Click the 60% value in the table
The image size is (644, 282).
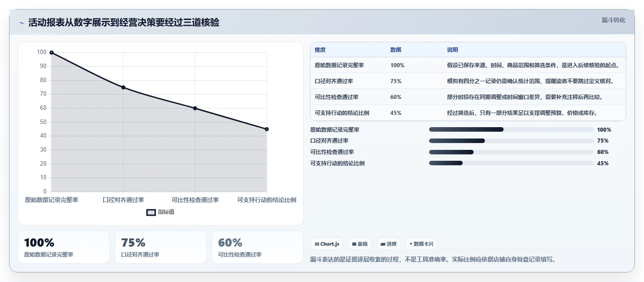[396, 97]
